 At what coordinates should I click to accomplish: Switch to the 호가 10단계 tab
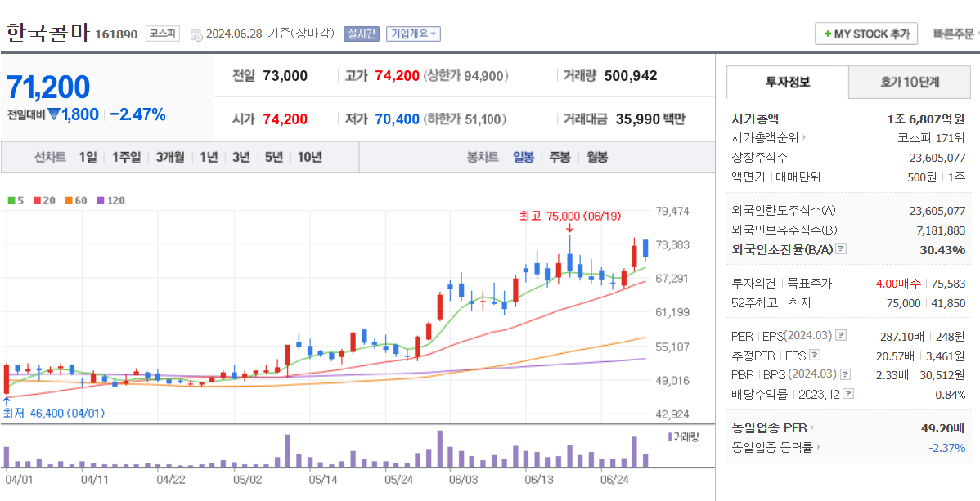point(910,82)
